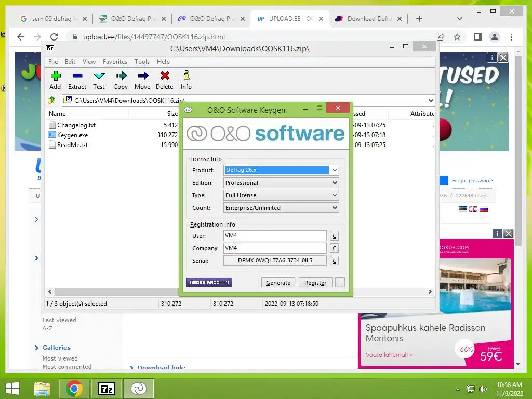The width and height of the screenshot is (532, 399).
Task: Toggle Chrome side panel icon
Action: click(x=478, y=37)
